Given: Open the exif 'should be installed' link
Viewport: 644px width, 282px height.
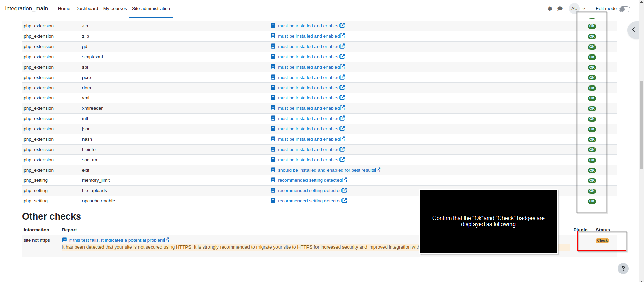Looking at the screenshot, I should pos(326,170).
